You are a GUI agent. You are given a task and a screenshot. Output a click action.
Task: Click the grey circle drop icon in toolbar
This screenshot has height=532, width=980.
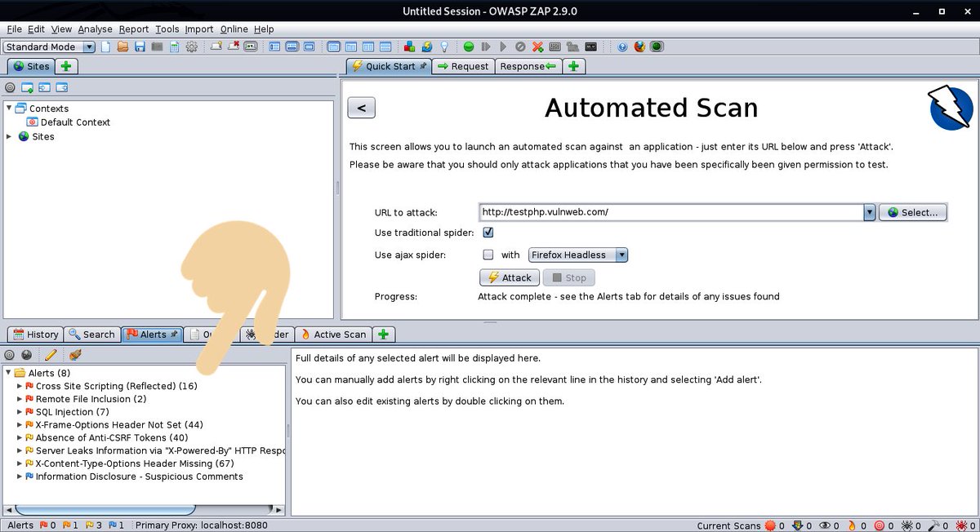[x=519, y=47]
